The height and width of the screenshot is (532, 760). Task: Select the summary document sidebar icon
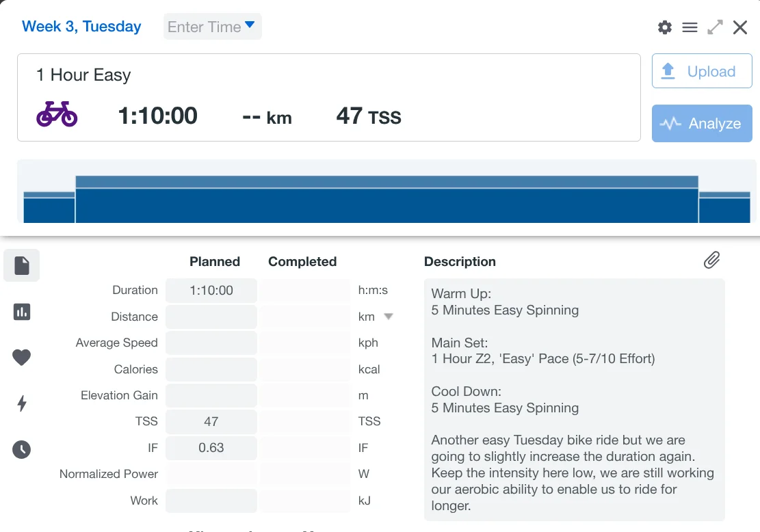pyautogui.click(x=22, y=265)
